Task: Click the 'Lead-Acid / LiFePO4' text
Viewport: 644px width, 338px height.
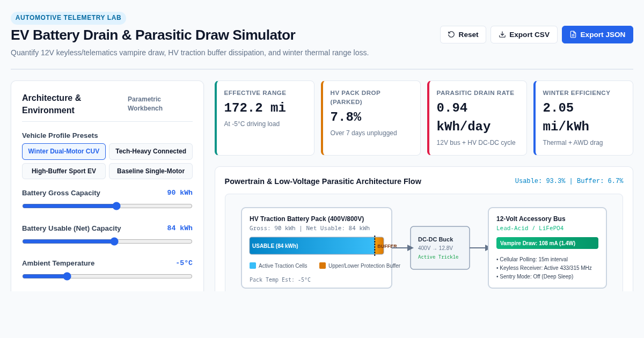Action: (530, 229)
